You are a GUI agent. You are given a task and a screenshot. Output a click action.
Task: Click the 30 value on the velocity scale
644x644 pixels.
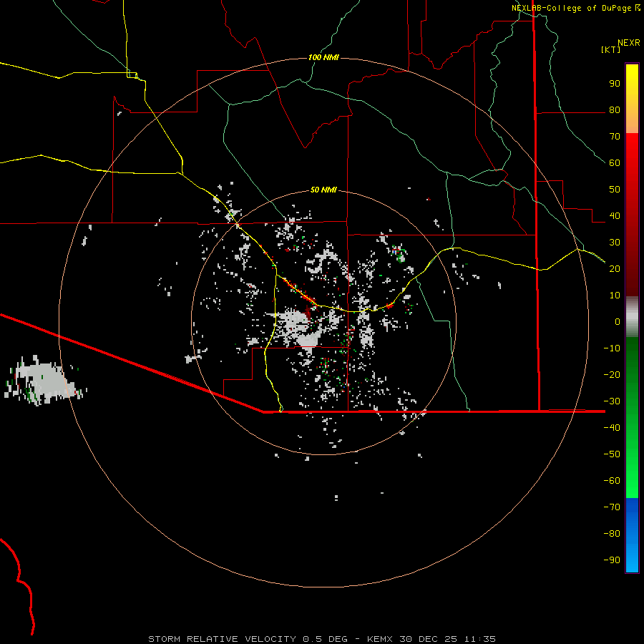(x=615, y=243)
